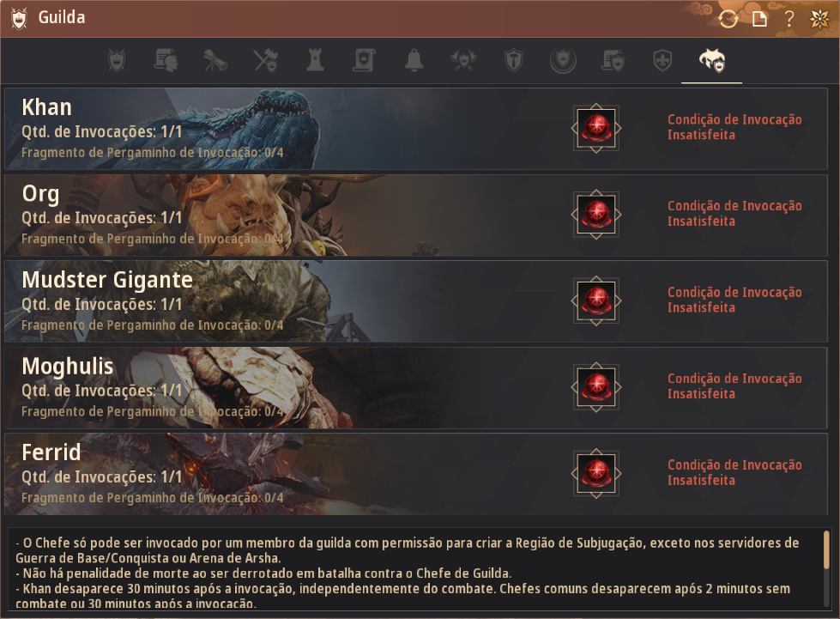Viewport: 840px width, 619px height.
Task: Open the scroll with person tab
Action: click(x=166, y=61)
